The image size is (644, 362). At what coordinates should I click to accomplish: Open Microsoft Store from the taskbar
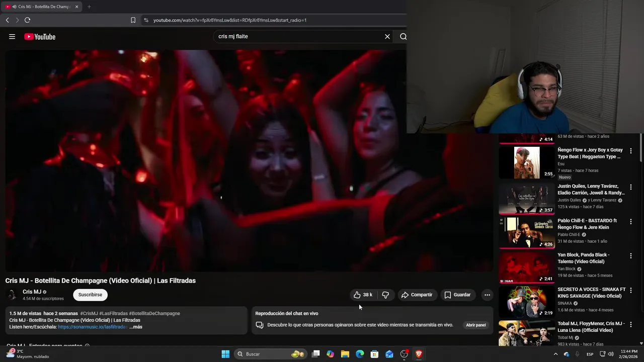point(374,354)
